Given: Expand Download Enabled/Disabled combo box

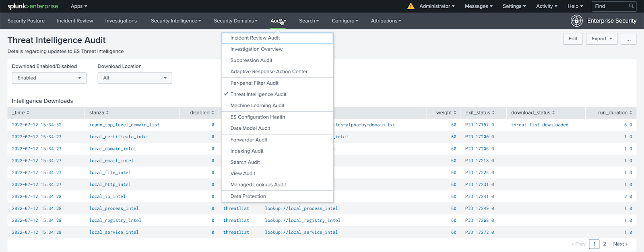Looking at the screenshot, I should click(49, 78).
